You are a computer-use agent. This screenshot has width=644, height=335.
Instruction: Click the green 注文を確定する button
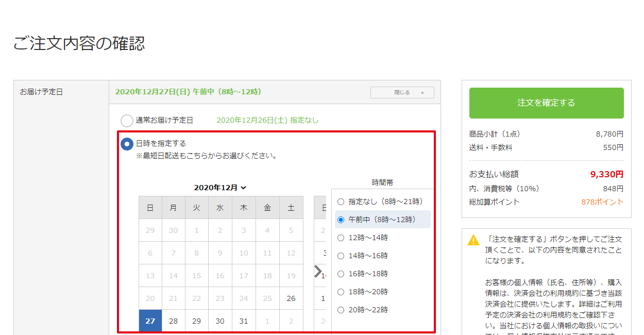coord(546,103)
